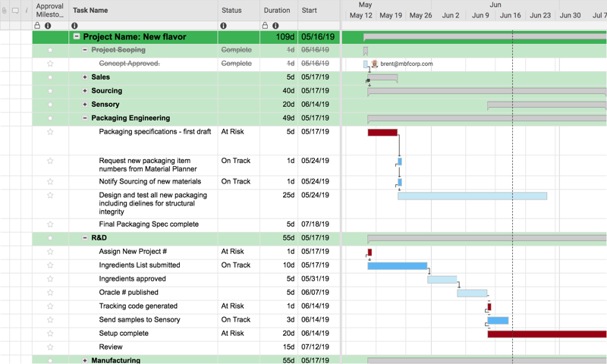Viewport: 607px width, 364px height.
Task: Collapse the Packaging Engineering group
Action: point(85,118)
